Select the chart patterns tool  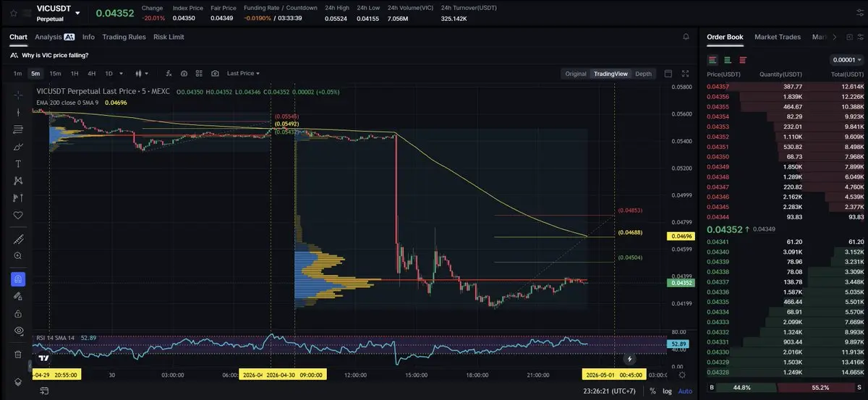18,180
